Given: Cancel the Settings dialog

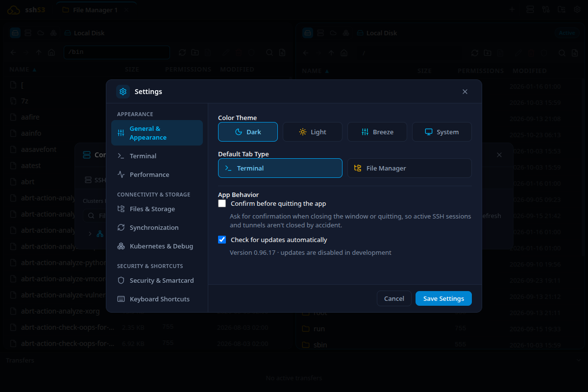Looking at the screenshot, I should [x=394, y=298].
